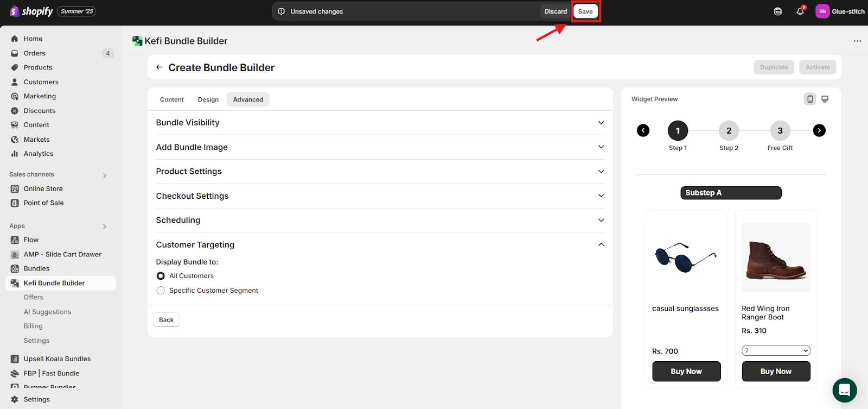Switch to desktop preview icon
The image size is (868, 409).
(825, 99)
